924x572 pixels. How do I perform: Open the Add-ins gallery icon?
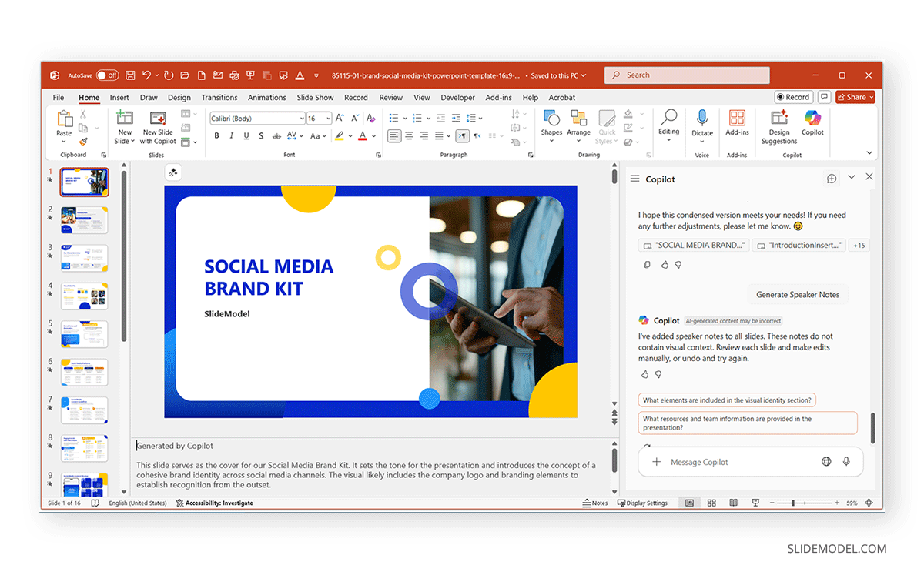[x=737, y=119]
